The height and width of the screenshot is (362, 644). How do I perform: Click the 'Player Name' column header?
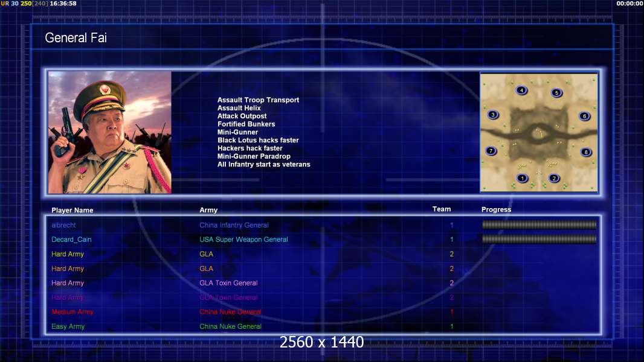point(72,211)
